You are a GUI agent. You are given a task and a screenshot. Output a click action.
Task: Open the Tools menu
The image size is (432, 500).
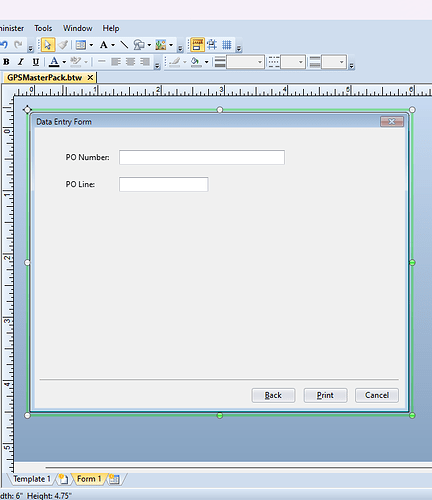click(43, 28)
